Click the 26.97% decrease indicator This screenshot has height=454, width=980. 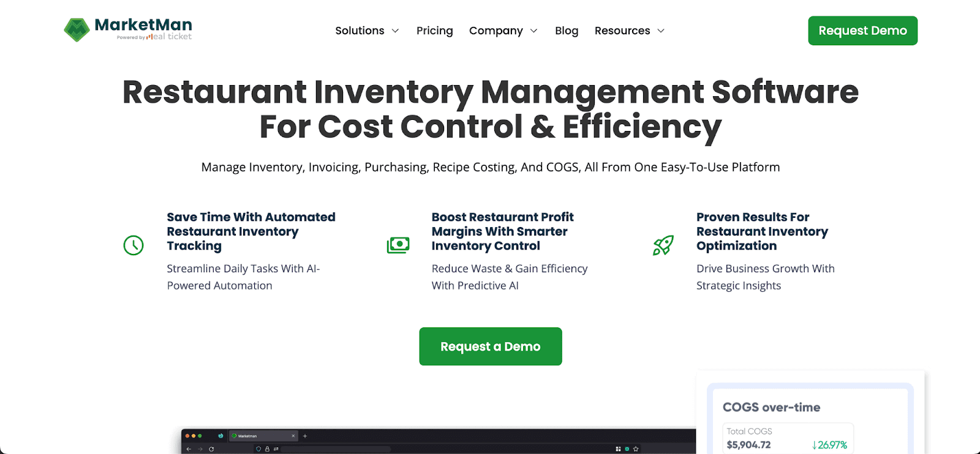coord(829,445)
